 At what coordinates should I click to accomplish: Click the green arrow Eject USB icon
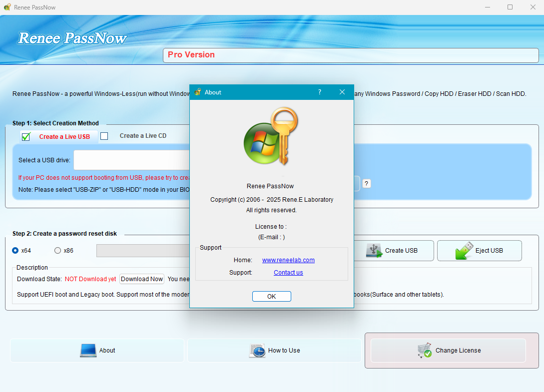coord(464,251)
